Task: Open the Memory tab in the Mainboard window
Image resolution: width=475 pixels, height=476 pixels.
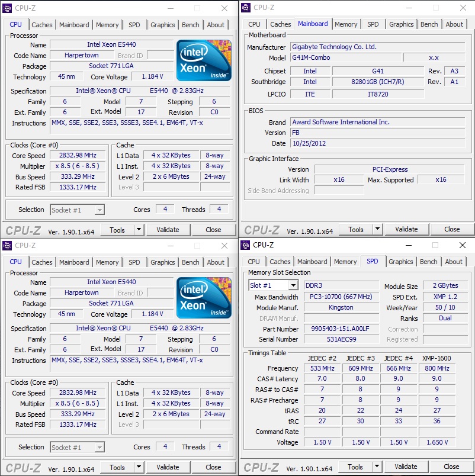Action: (x=346, y=24)
